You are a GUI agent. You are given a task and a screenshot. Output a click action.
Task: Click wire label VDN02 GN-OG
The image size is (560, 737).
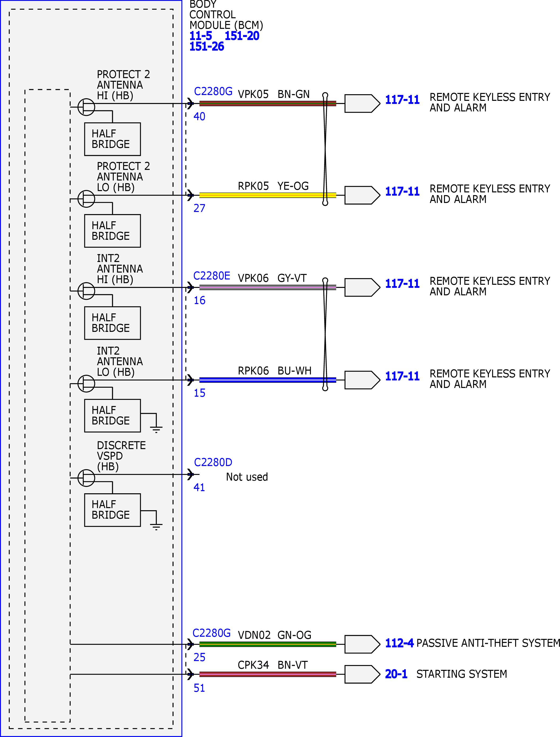274,635
